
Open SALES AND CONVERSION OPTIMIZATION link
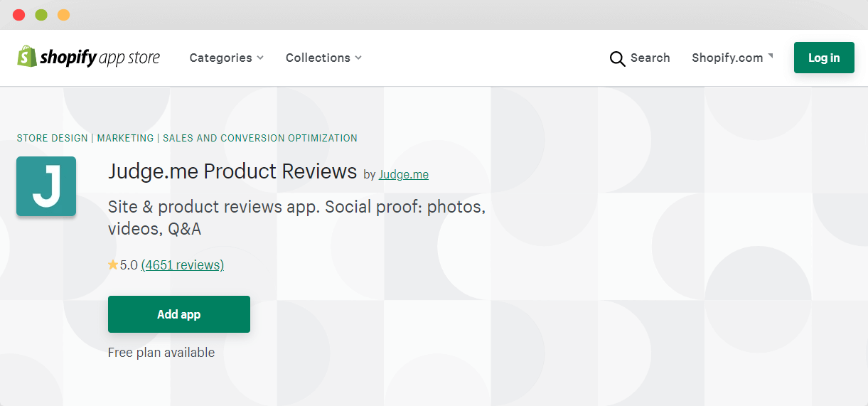click(260, 138)
